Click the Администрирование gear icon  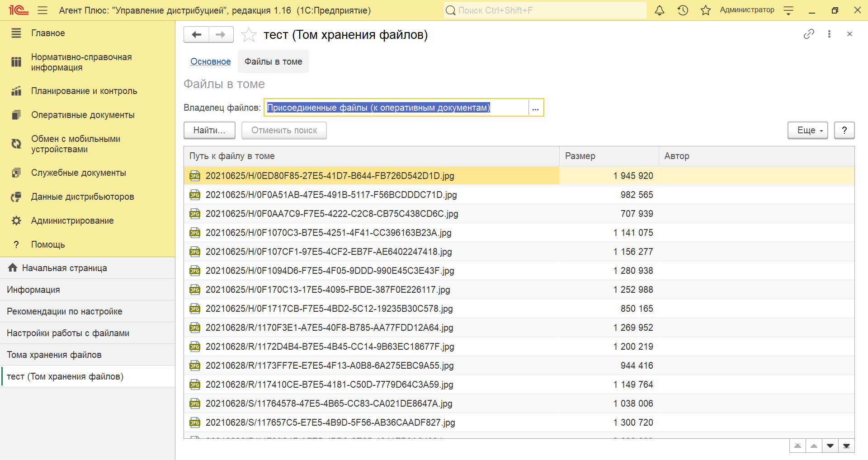click(x=16, y=221)
